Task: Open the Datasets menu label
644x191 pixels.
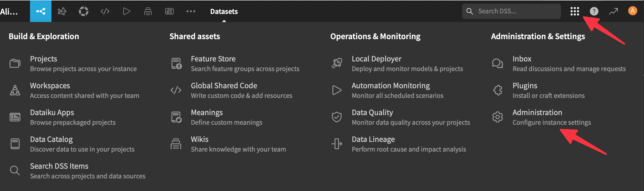Action: tap(224, 12)
